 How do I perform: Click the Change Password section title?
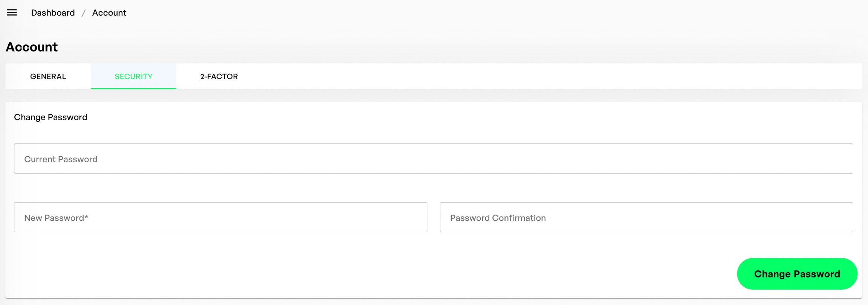[50, 117]
